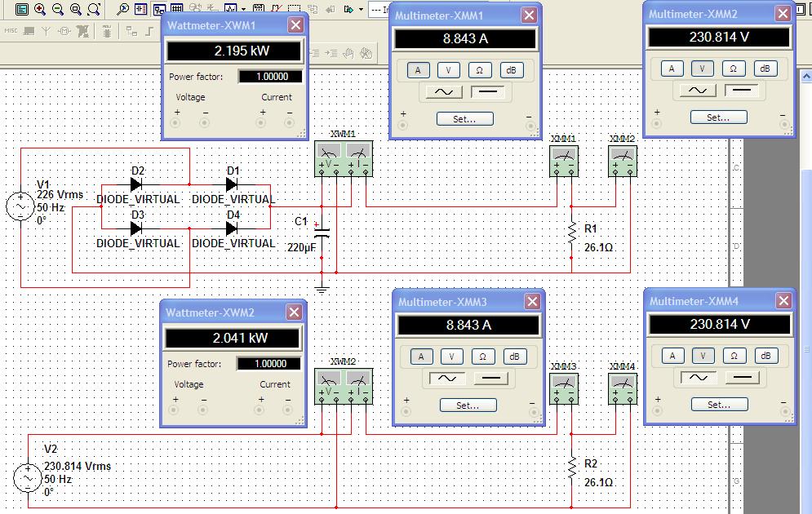Set Multimeter-XMM2 to DC signal mode
This screenshot has width=812, height=514.
[x=741, y=91]
